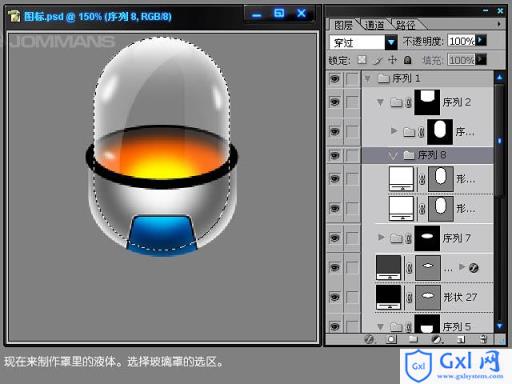Click the delete layer trash icon

pyautogui.click(x=483, y=340)
